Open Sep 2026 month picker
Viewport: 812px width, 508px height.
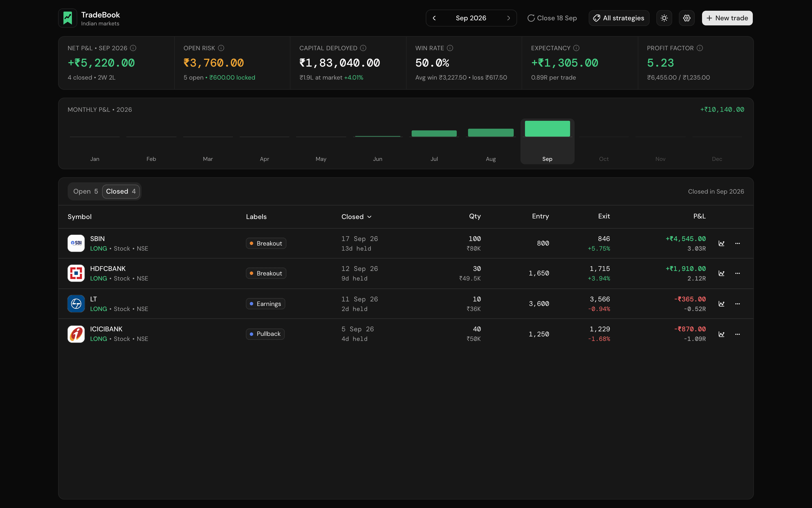[x=471, y=18]
